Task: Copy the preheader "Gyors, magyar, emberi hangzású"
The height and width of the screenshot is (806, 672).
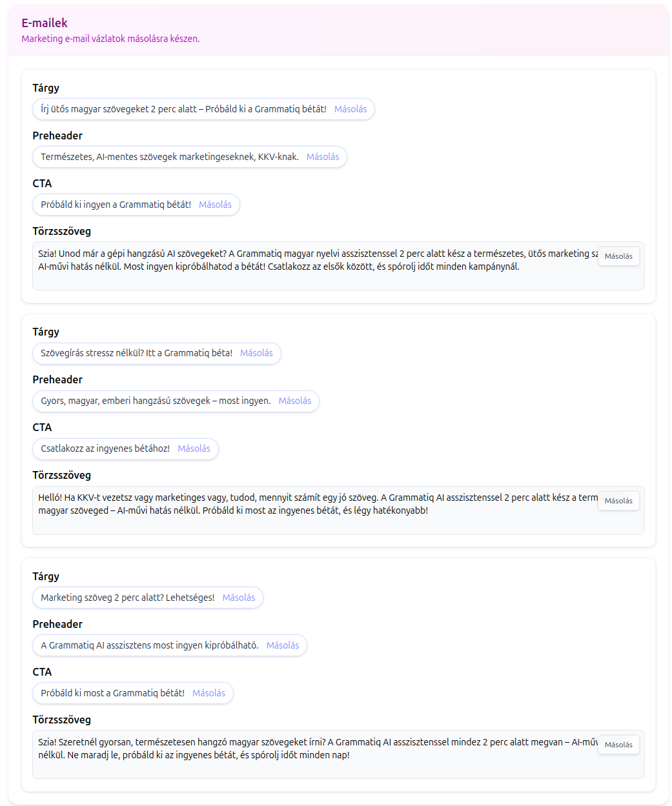Action: tap(295, 401)
